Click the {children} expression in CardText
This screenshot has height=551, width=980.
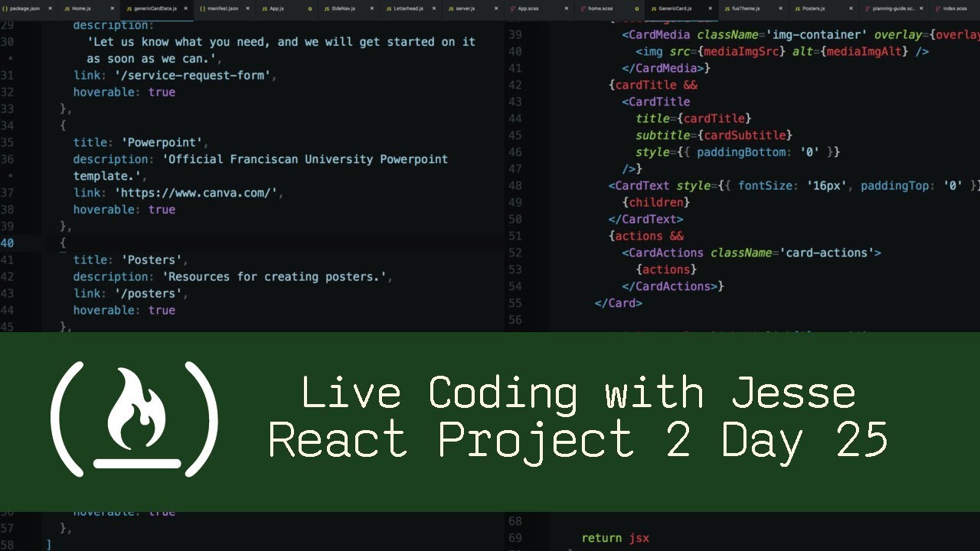click(x=656, y=202)
